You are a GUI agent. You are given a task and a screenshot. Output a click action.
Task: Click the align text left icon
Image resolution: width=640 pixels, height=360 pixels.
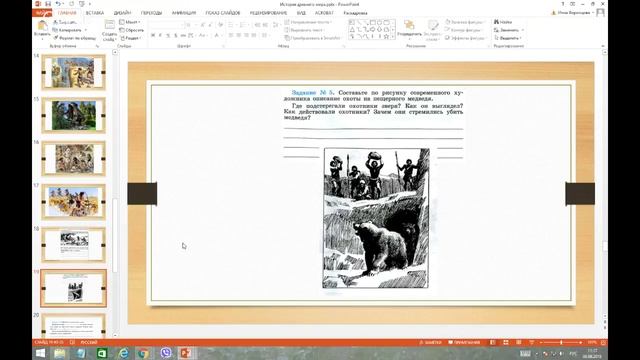click(x=231, y=36)
